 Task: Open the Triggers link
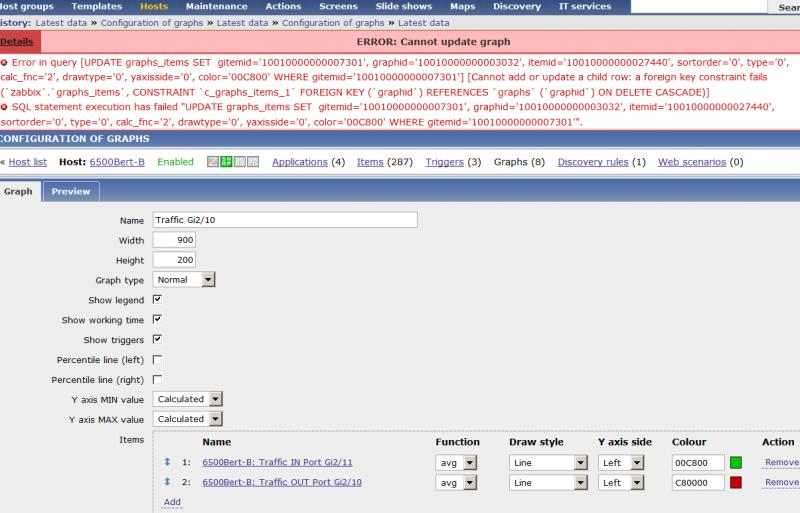pyautogui.click(x=444, y=162)
